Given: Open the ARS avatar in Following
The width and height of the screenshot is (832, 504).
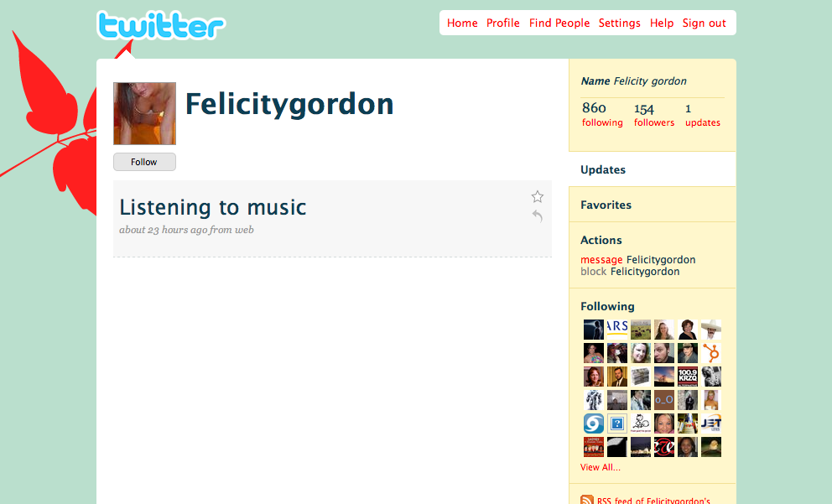Looking at the screenshot, I should click(x=617, y=330).
